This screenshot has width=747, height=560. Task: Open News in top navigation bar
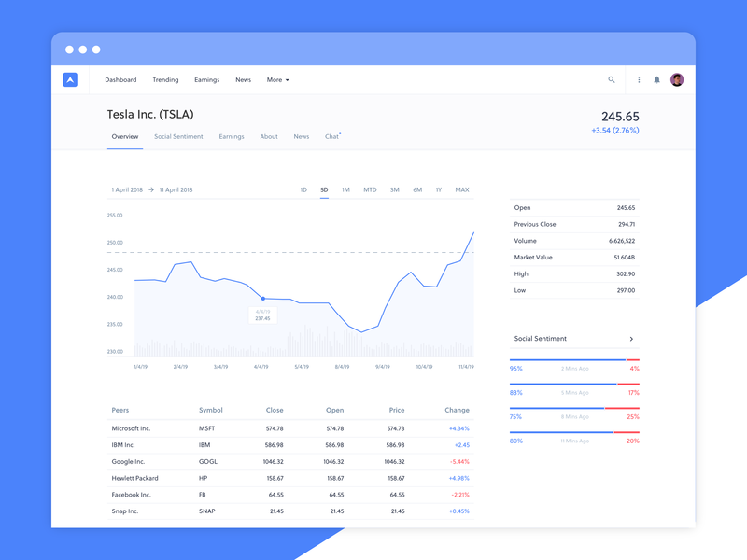click(243, 80)
